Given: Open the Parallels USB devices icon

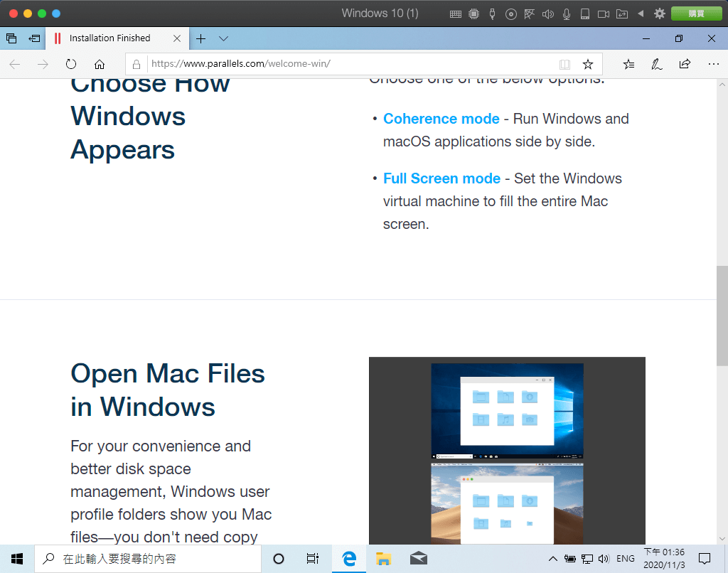Looking at the screenshot, I should [x=492, y=14].
